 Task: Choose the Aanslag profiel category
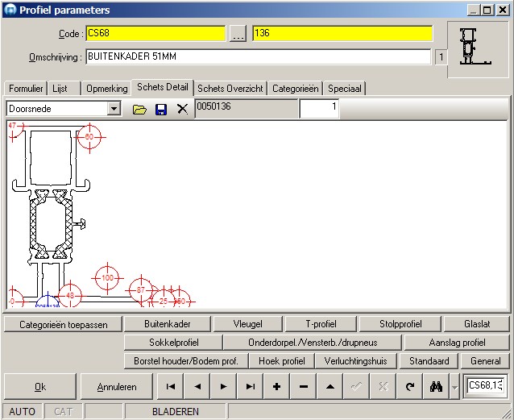(457, 343)
